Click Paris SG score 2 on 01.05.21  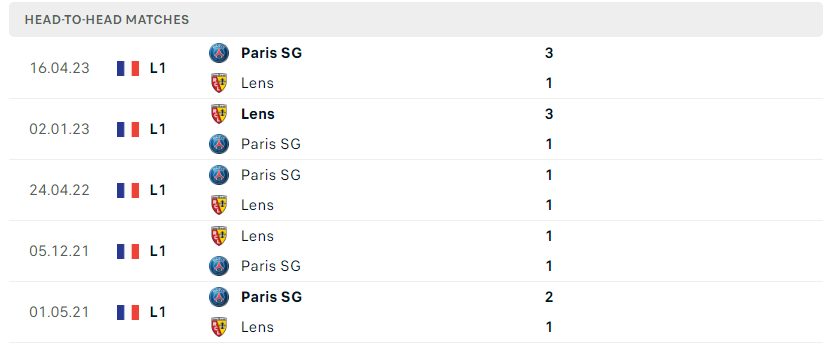tap(549, 297)
